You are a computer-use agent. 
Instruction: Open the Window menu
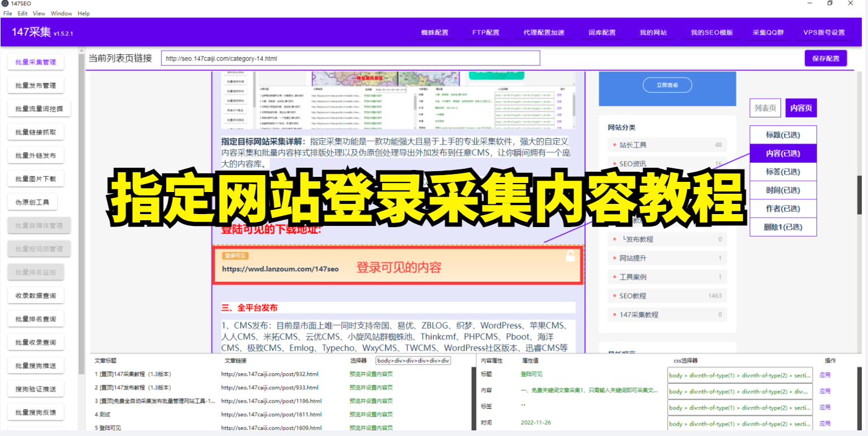(62, 13)
